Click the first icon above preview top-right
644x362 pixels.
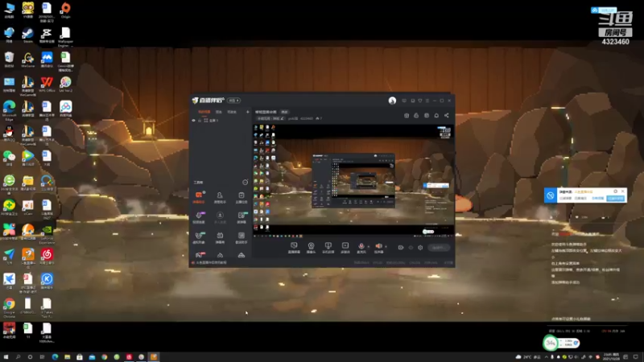click(407, 116)
